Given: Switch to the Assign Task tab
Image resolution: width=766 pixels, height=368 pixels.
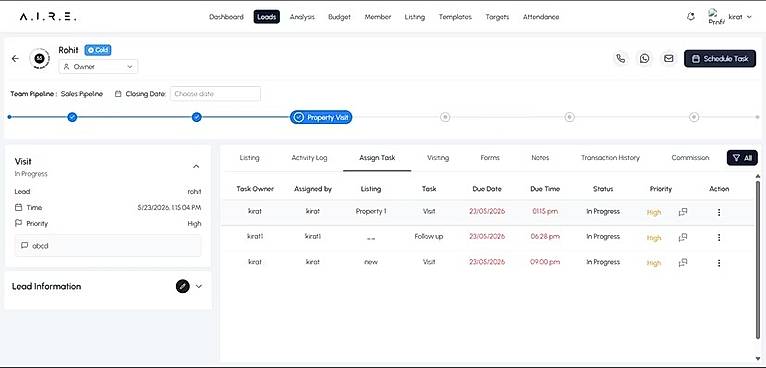Looking at the screenshot, I should click(x=377, y=158).
